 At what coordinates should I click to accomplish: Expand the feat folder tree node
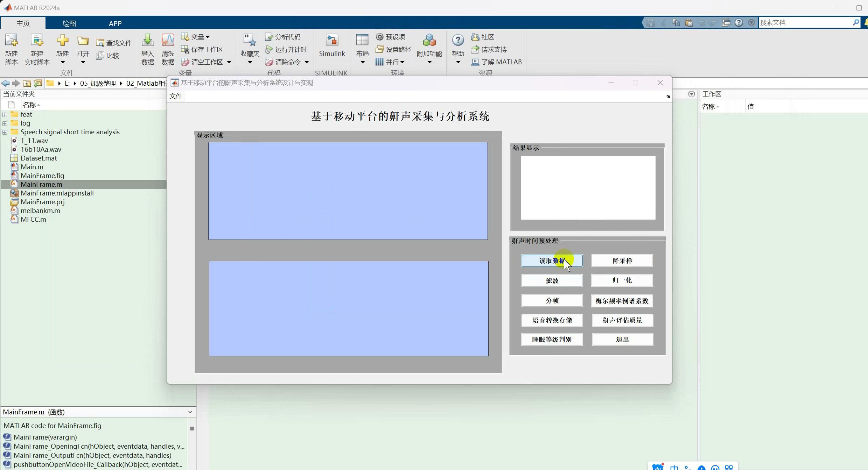coord(5,114)
